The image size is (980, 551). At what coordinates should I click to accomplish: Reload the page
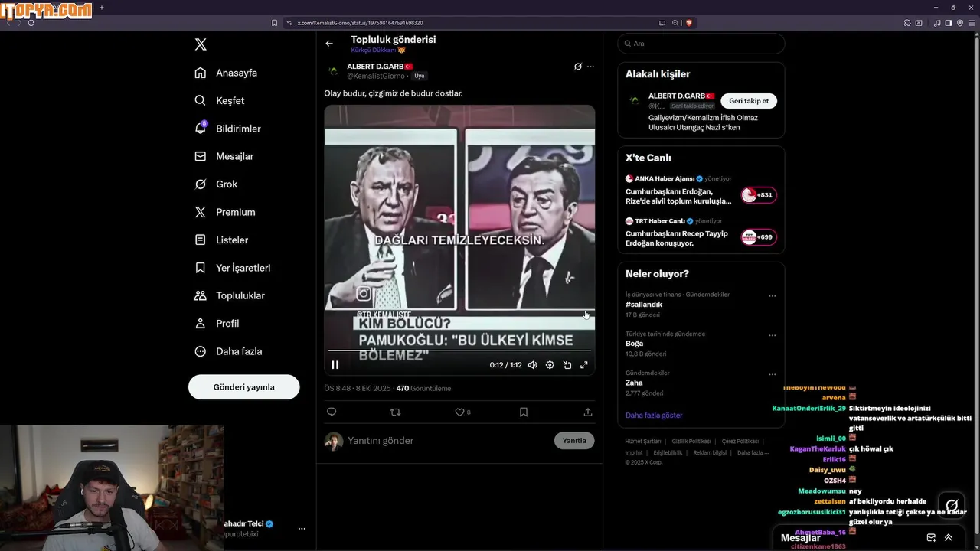click(31, 23)
